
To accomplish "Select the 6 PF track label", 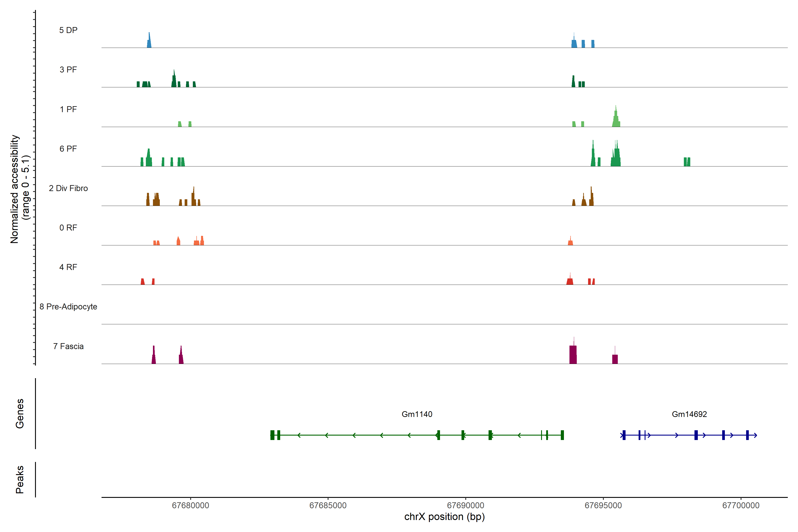I will 68,149.
